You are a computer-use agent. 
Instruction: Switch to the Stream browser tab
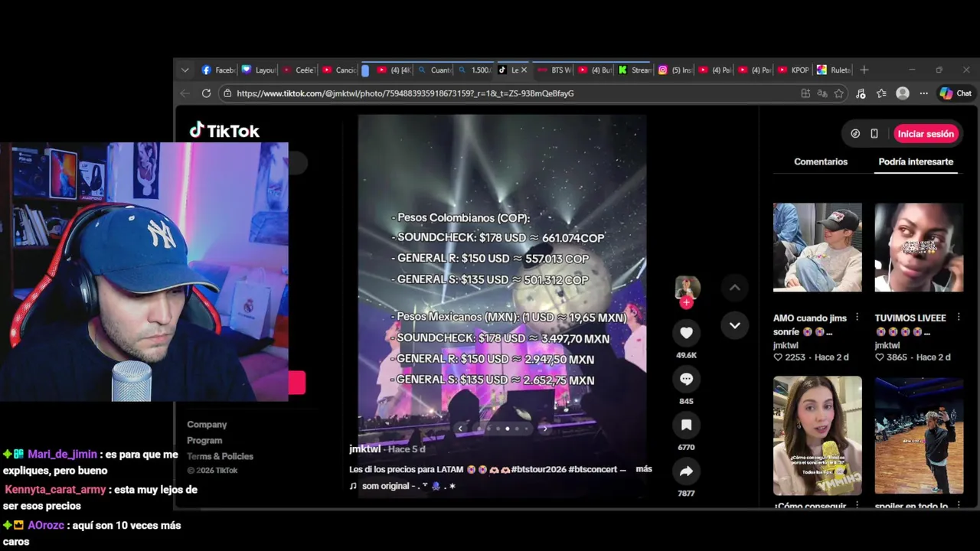click(633, 70)
